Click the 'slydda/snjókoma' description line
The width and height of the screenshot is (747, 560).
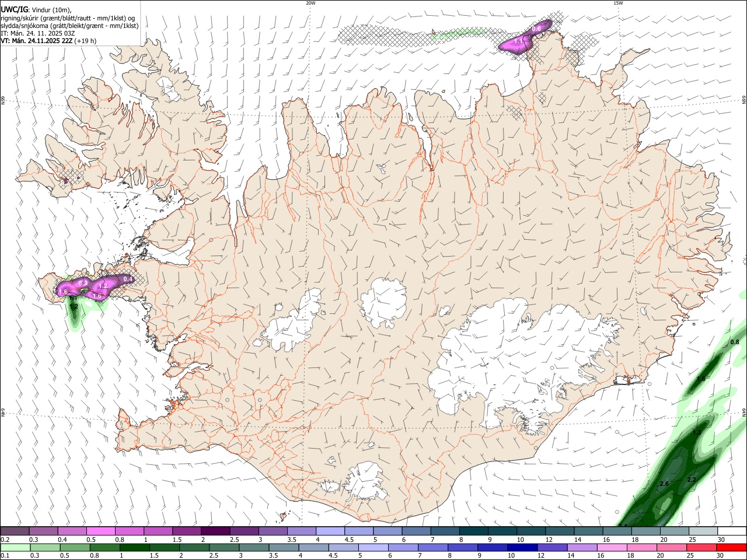point(69,26)
